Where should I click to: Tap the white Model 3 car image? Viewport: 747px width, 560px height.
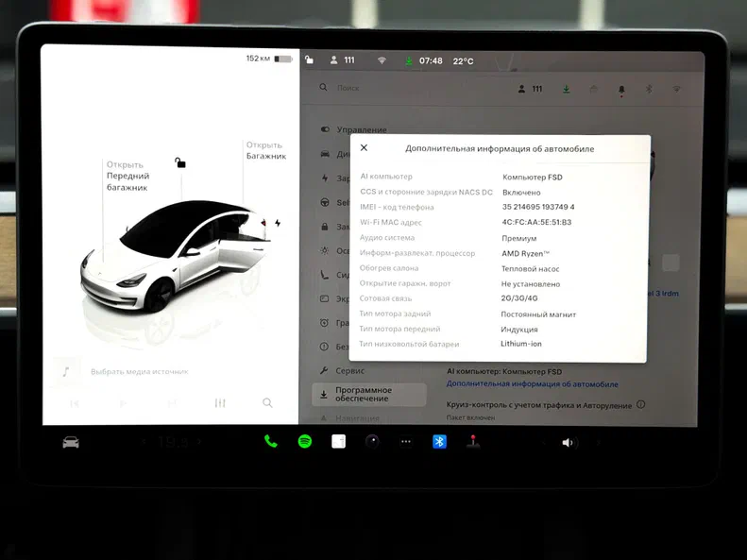175,255
